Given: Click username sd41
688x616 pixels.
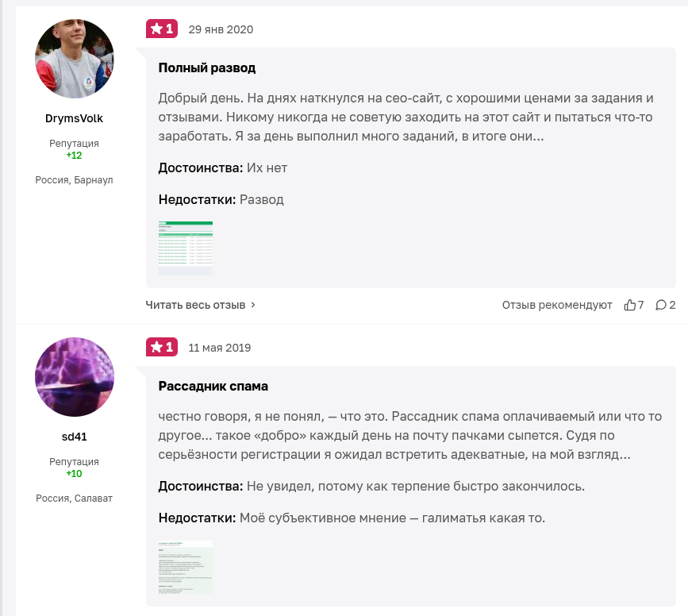Looking at the screenshot, I should click(75, 437).
